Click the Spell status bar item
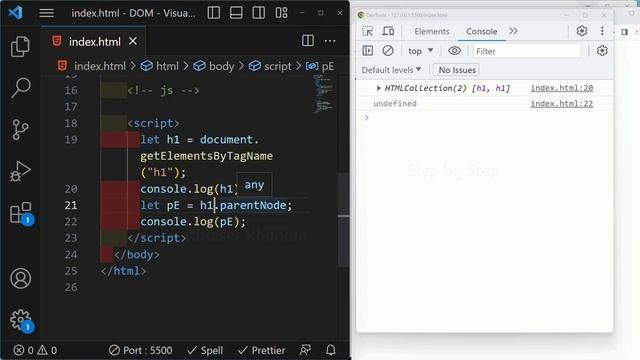 click(205, 350)
